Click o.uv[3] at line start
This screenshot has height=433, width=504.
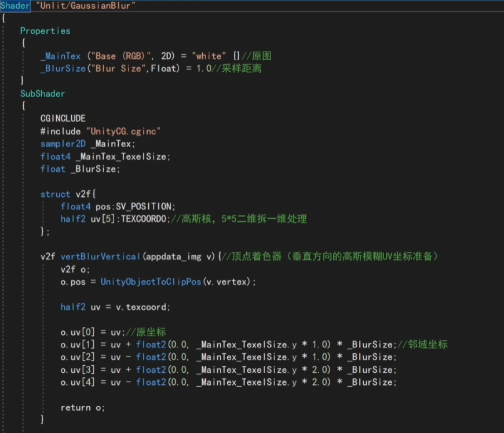78,370
